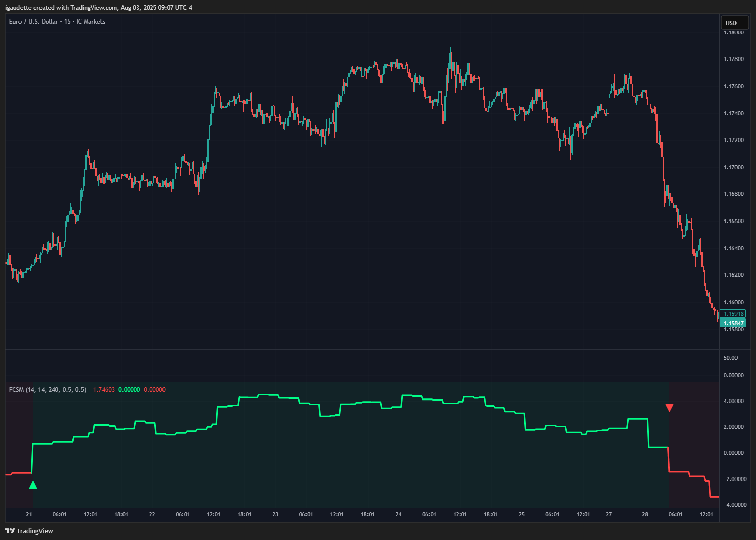756x540 pixels.
Task: Click the 1.16600 price axis label
Action: click(733, 221)
